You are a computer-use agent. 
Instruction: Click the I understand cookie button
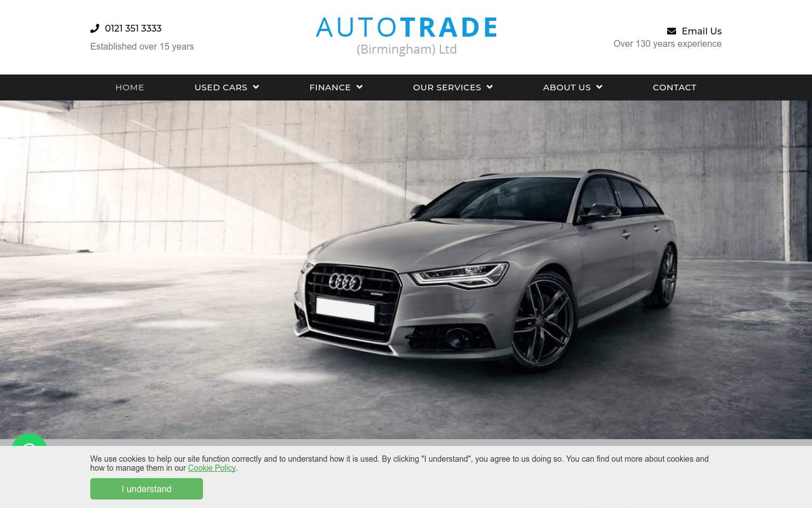147,489
